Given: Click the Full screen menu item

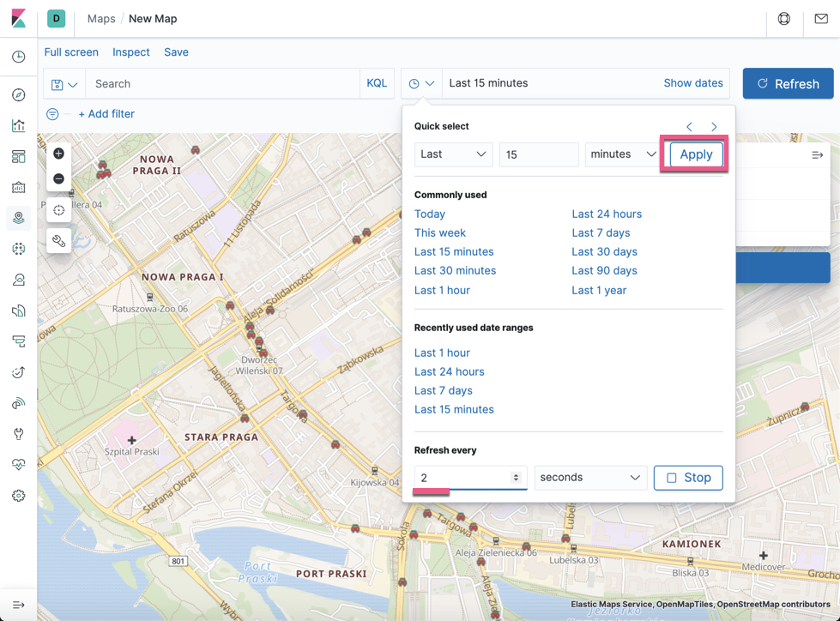Looking at the screenshot, I should [x=71, y=52].
